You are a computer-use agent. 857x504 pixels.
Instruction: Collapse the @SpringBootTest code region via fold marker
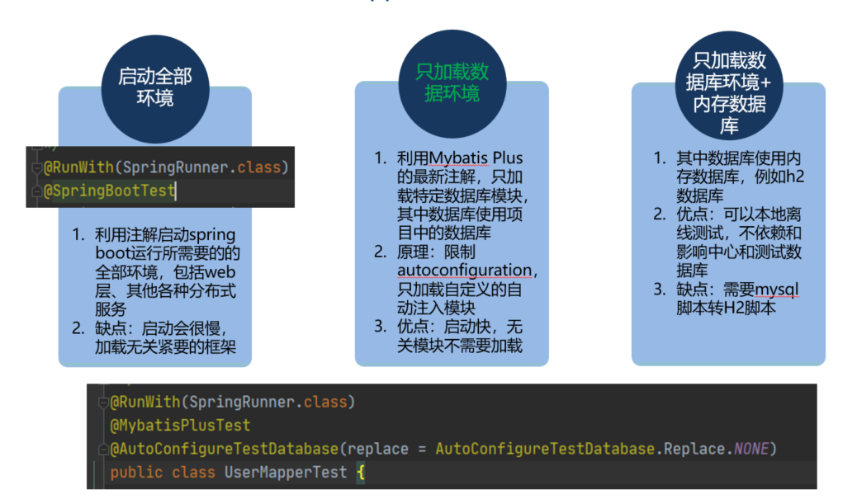tap(36, 191)
